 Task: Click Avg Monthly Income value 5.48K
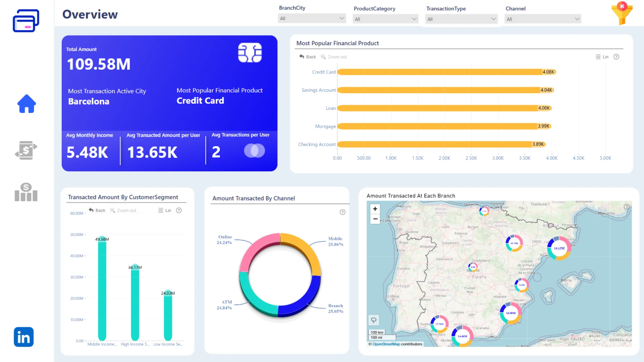87,153
